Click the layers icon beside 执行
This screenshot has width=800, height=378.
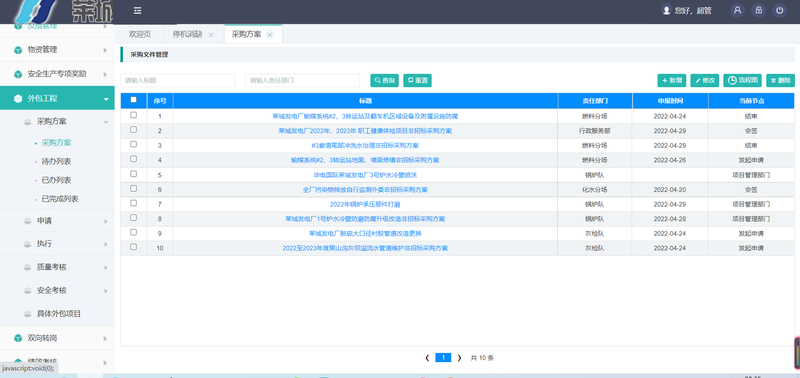[x=28, y=244]
